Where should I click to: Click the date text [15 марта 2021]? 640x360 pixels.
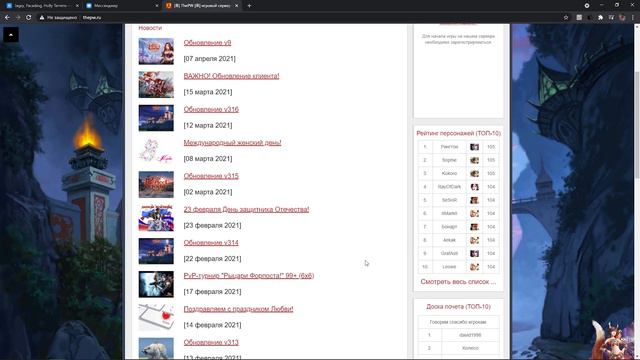pos(208,92)
